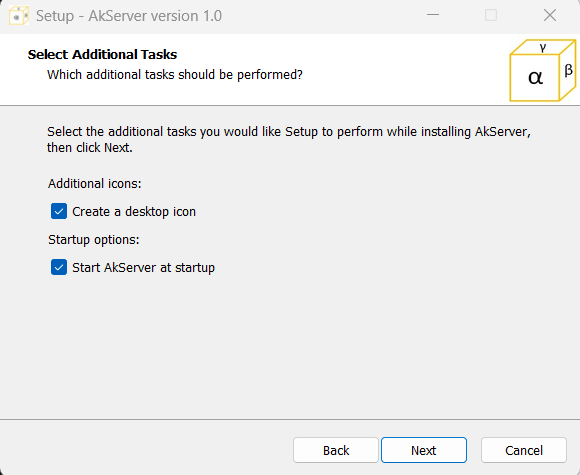Screen dimensions: 580x475
Task: Click the 'Start AkServer at startup' label
Action: pyautogui.click(x=144, y=267)
